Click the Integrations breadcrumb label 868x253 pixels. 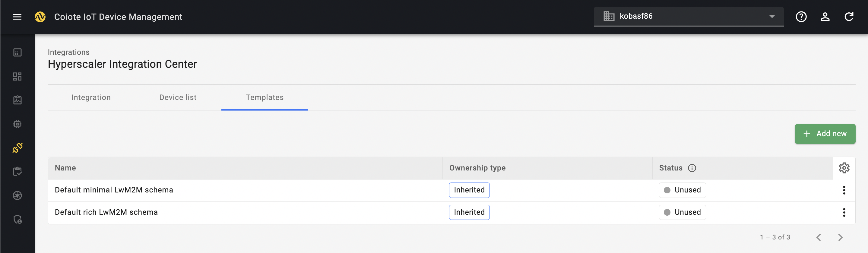tap(69, 52)
